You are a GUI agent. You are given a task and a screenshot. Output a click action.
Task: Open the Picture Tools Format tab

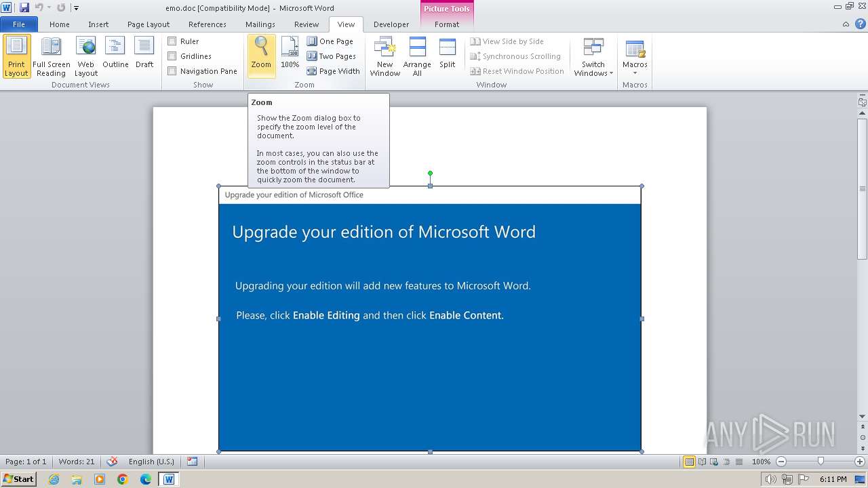coord(447,24)
